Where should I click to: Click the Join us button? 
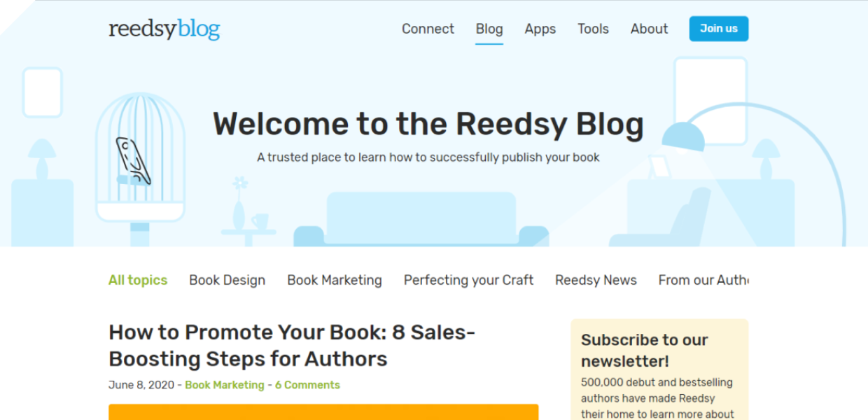click(x=719, y=29)
